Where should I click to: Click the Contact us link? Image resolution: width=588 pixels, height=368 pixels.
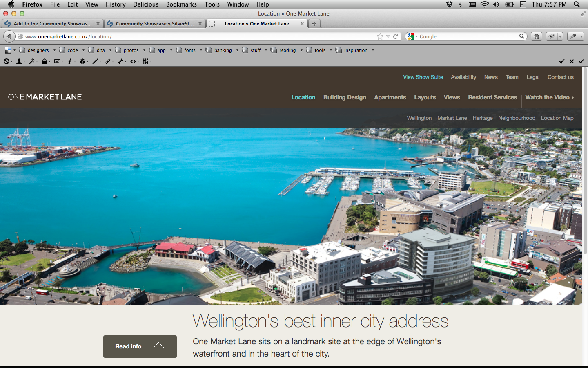(561, 77)
